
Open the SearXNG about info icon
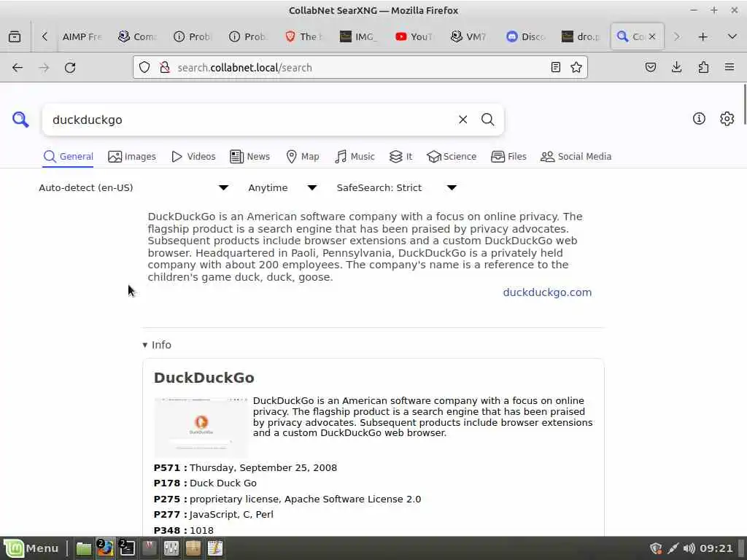coord(699,119)
